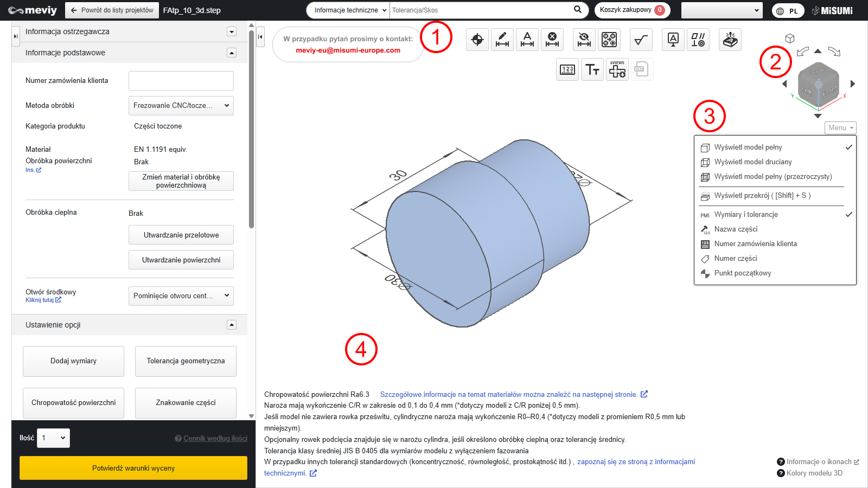This screenshot has height=488, width=868.
Task: Rotate view using the cube's right arrow
Action: point(853,84)
